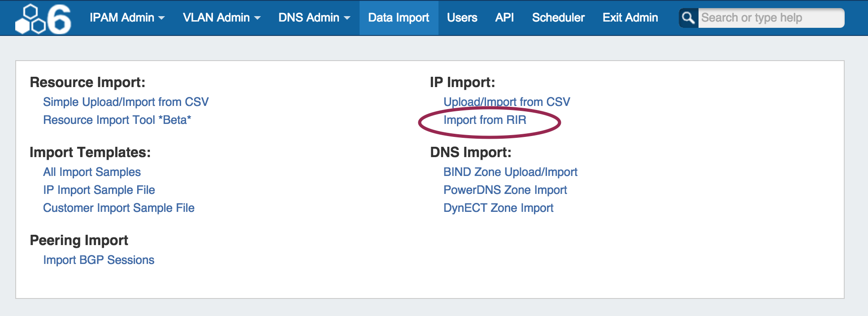This screenshot has height=316, width=868.
Task: Open the API menu item
Action: 504,18
